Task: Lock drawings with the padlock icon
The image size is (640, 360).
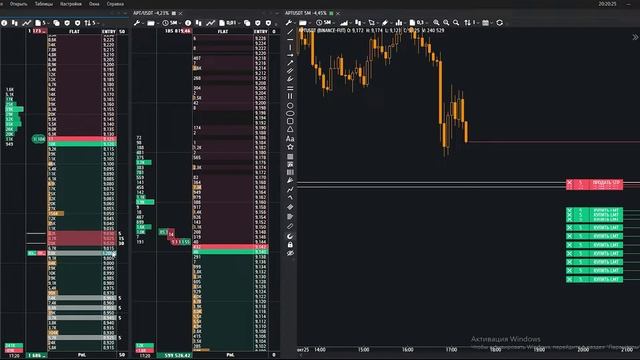Action: [290, 245]
